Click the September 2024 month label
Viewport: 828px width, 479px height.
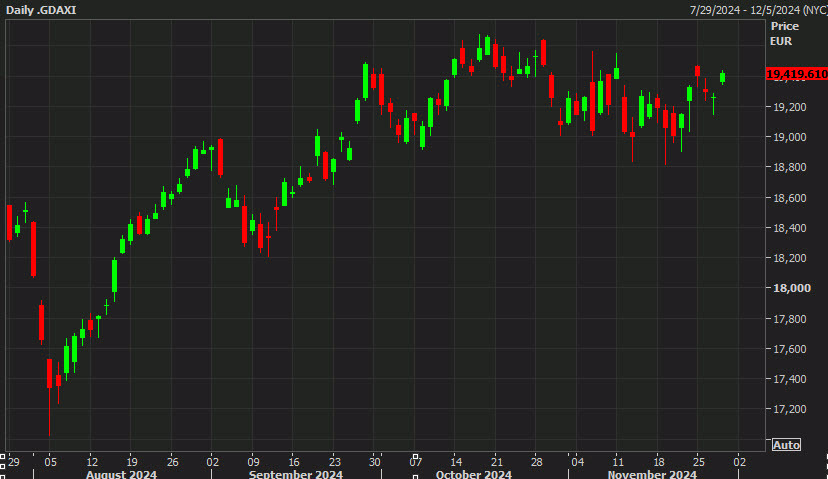click(x=296, y=474)
